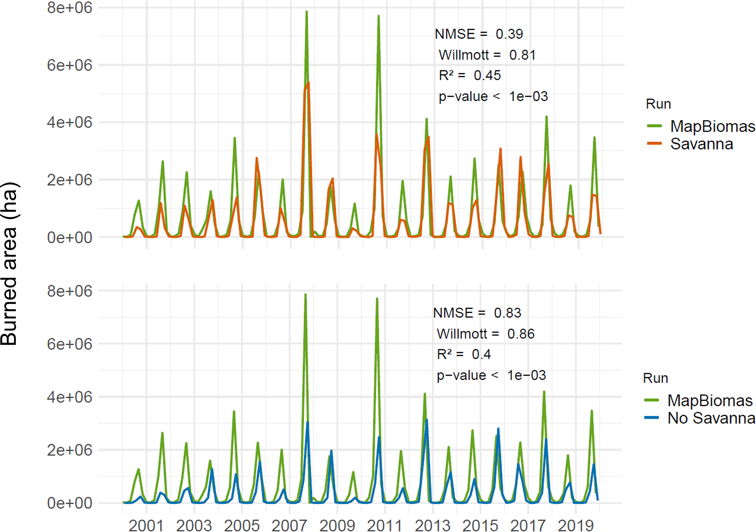This screenshot has height=532, width=756.
Task: Click the blue No Savanna legend line
Action: 651,418
